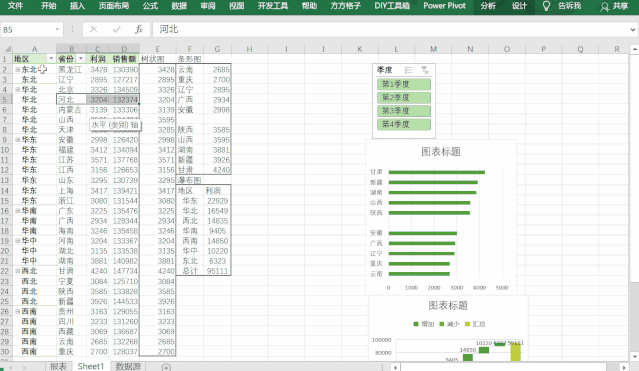Open the DIY工具箱 tab
The image size is (639, 371).
pos(392,6)
